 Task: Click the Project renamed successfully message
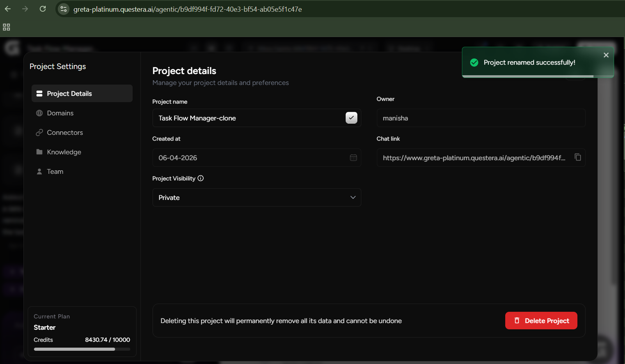[529, 62]
